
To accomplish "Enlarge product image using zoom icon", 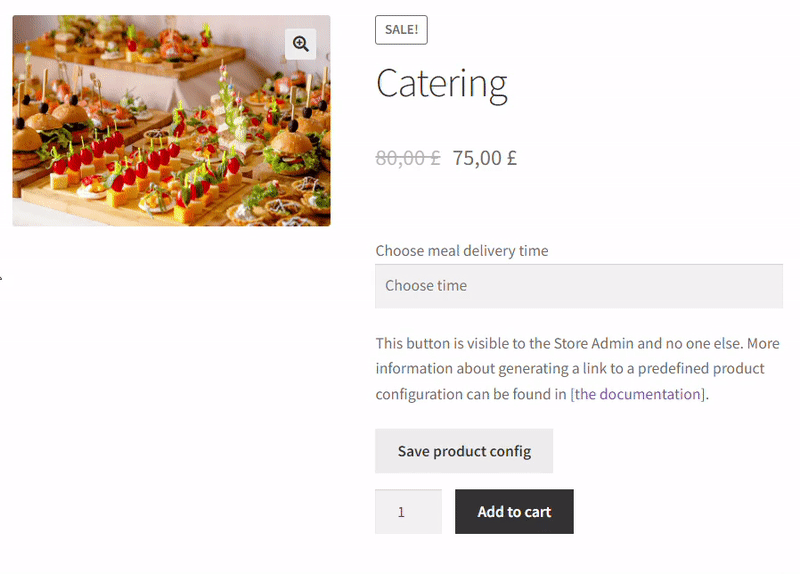I will [301, 44].
